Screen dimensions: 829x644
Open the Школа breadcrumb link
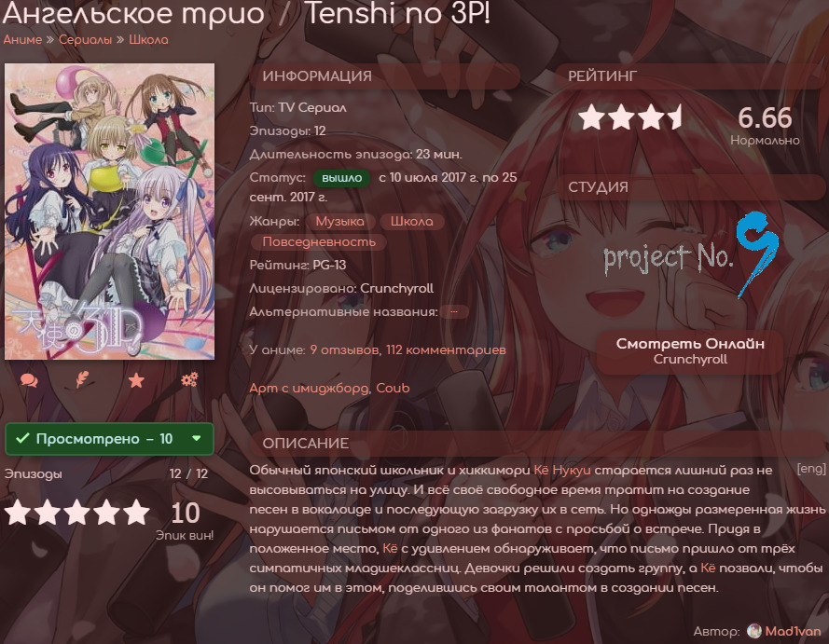[x=148, y=40]
